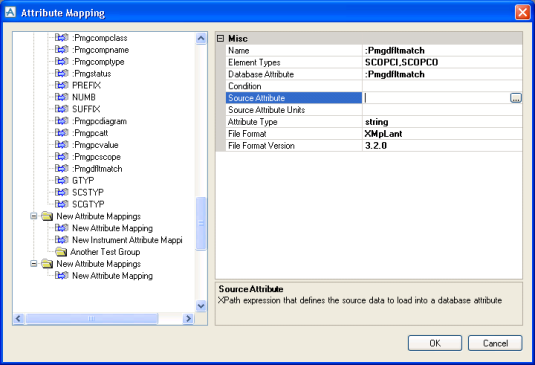Click the mapping icon beside :Pmgpcvalue

pyautogui.click(x=61, y=145)
